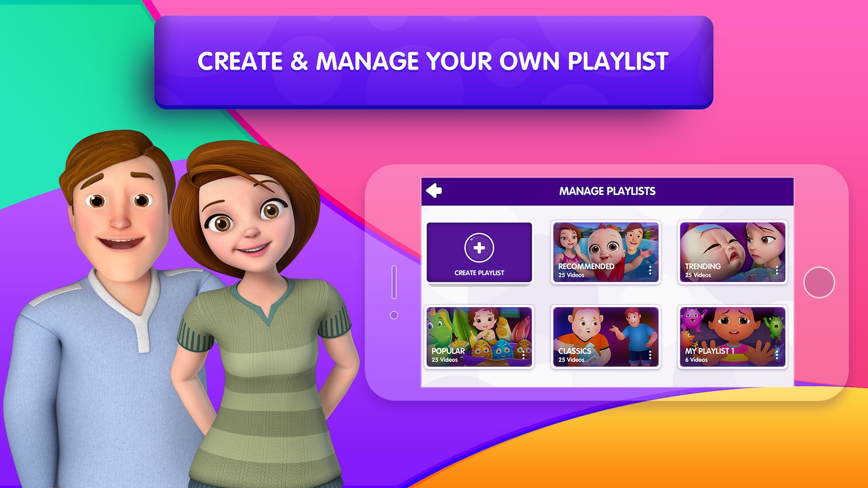Viewport: 868px width, 488px height.
Task: Click the Create & Manage Your Own Playlist banner
Action: tap(433, 62)
